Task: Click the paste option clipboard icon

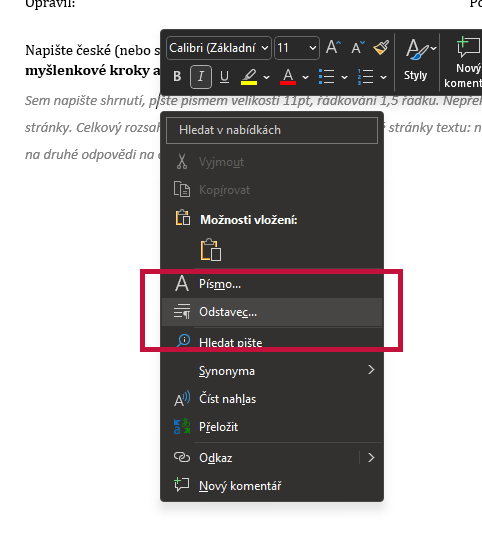Action: point(211,250)
